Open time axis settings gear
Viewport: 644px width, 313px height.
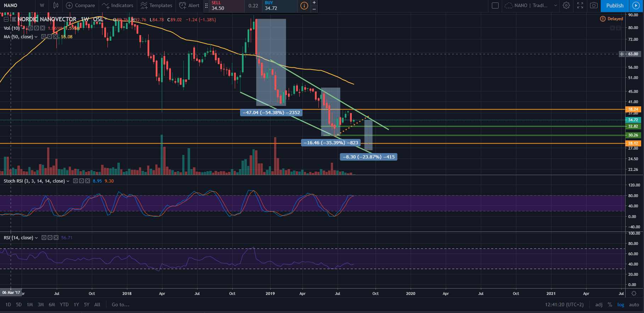[634, 294]
